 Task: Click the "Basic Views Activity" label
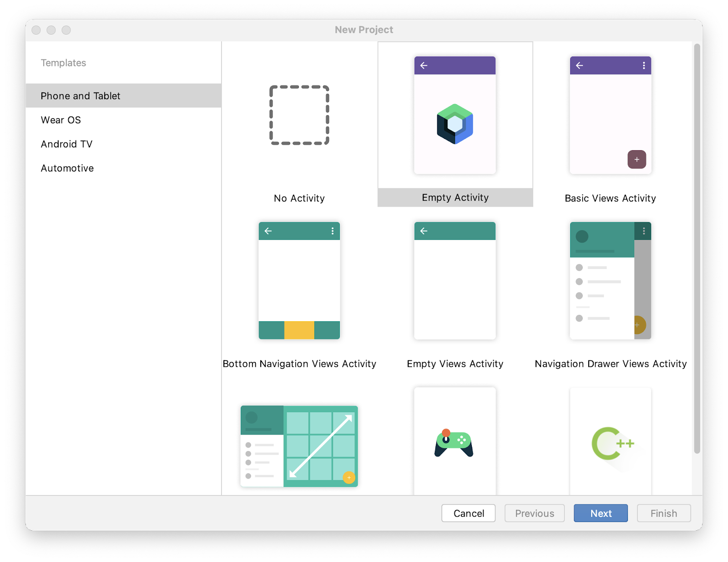pyautogui.click(x=611, y=198)
